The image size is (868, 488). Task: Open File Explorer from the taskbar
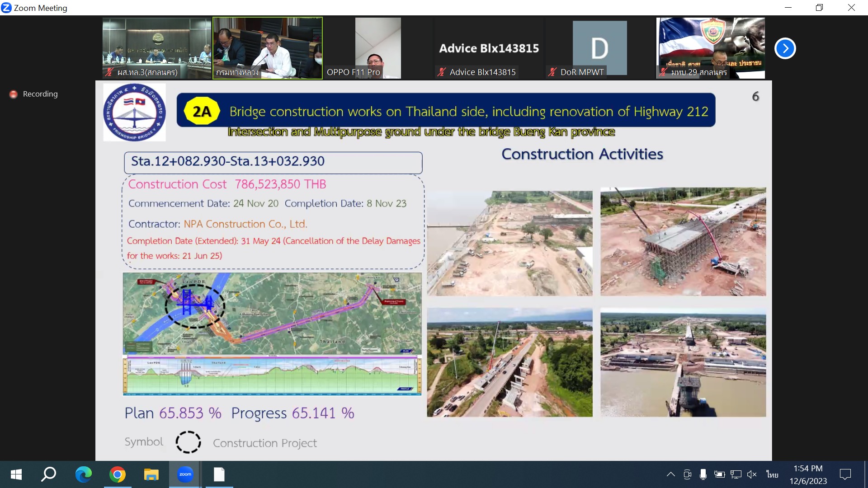pos(151,474)
